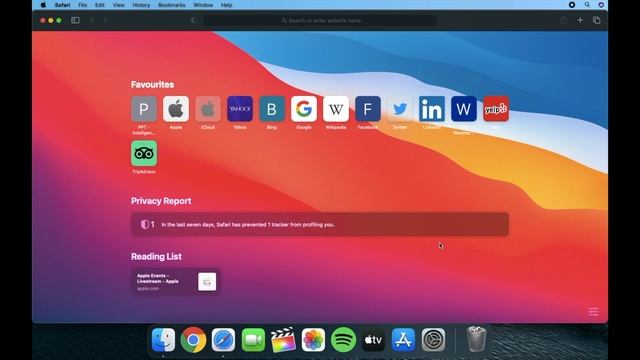Image resolution: width=640 pixels, height=360 pixels.
Task: Open the Yelp favourite
Action: [x=496, y=109]
